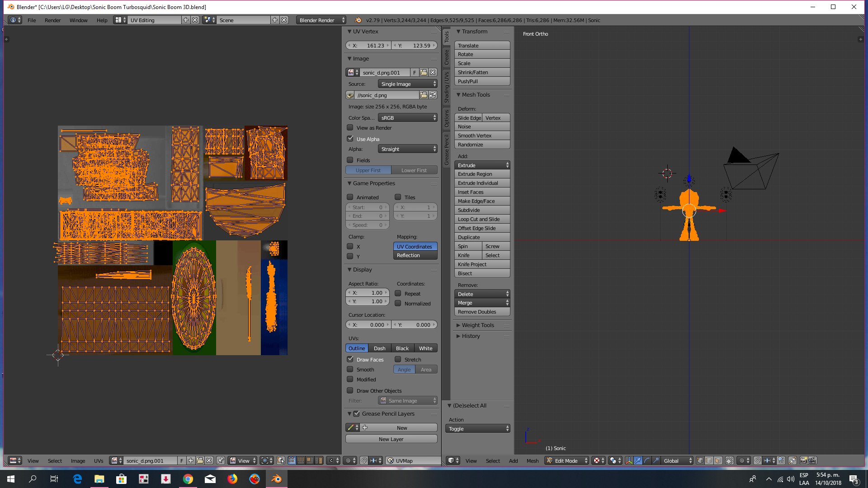Click New Layer grease pencil button
868x488 pixels.
392,439
